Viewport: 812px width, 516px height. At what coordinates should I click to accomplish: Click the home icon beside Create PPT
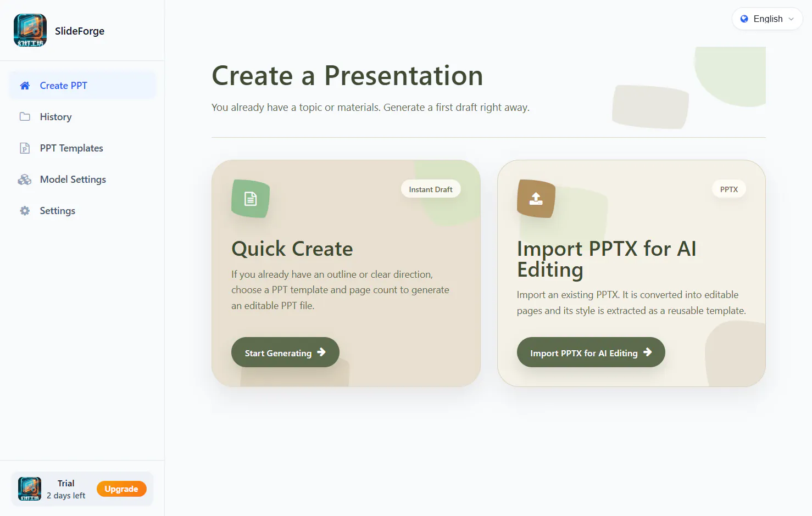[x=25, y=86]
